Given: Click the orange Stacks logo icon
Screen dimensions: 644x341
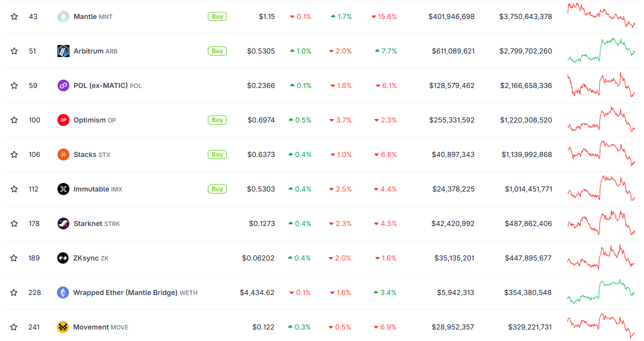Looking at the screenshot, I should point(63,154).
